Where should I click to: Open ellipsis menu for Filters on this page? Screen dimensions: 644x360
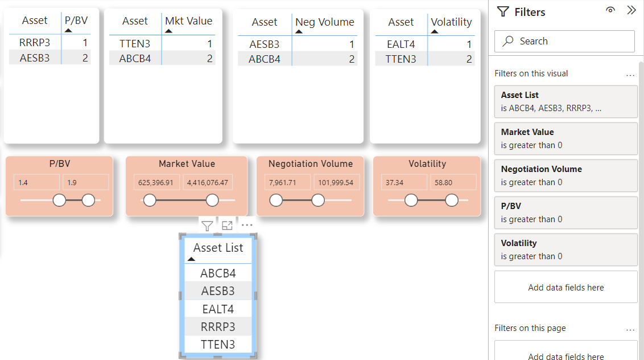(630, 330)
